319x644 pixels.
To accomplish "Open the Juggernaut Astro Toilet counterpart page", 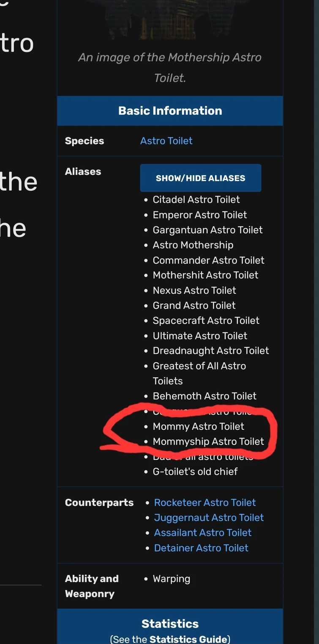I will coord(208,517).
